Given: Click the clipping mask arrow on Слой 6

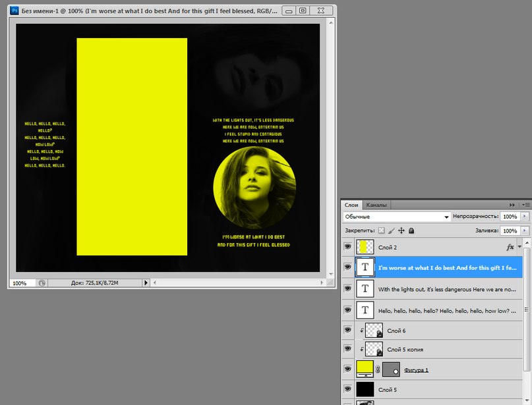Looking at the screenshot, I should (362, 330).
